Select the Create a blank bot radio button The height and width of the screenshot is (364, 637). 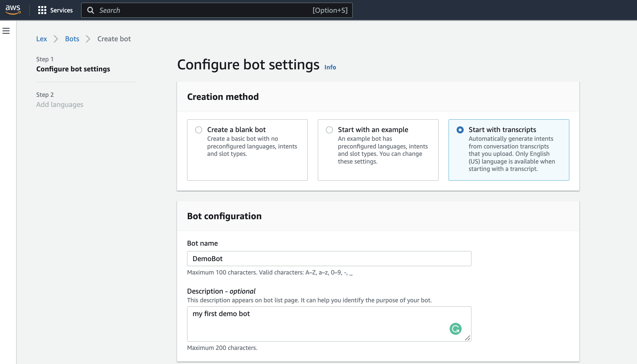pyautogui.click(x=199, y=130)
